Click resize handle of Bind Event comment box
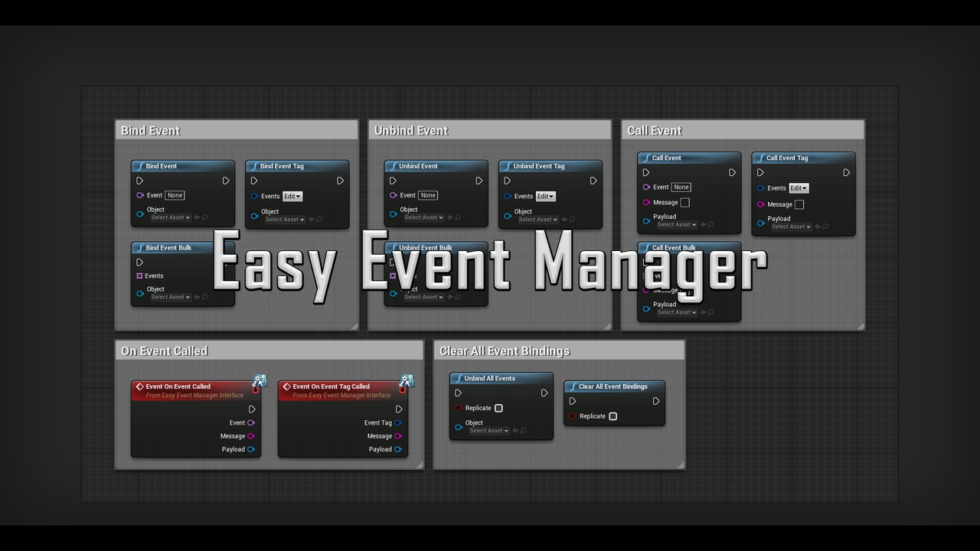Viewport: 980px width, 551px height. pos(354,327)
